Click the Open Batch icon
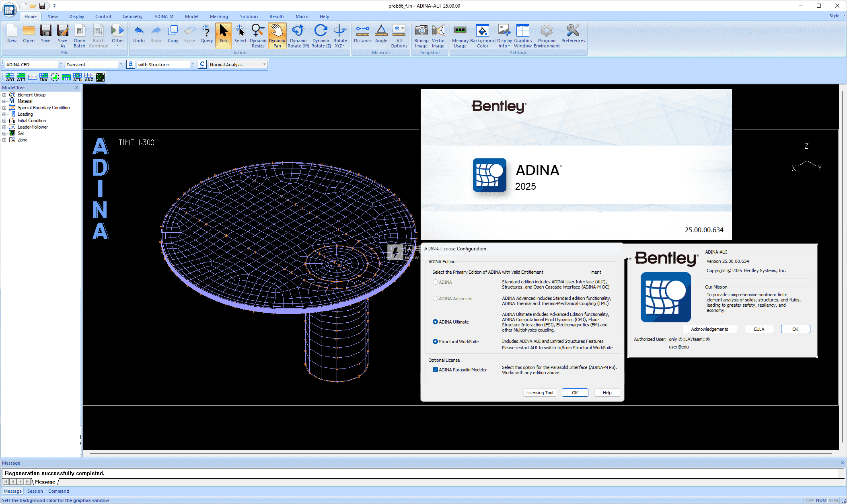This screenshot has width=847, height=504. 80,36
